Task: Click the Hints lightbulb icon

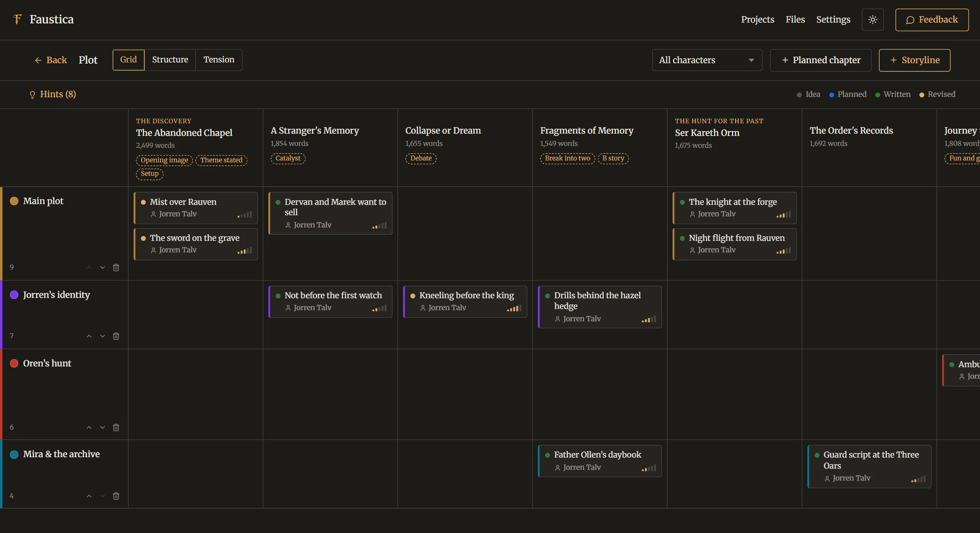Action: (32, 95)
